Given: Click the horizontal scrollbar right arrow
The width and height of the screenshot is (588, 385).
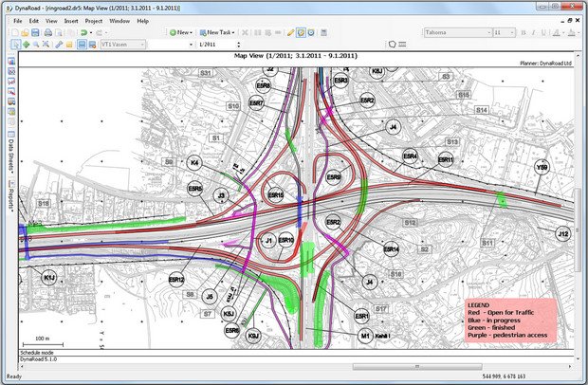Looking at the screenshot, I should point(570,366).
